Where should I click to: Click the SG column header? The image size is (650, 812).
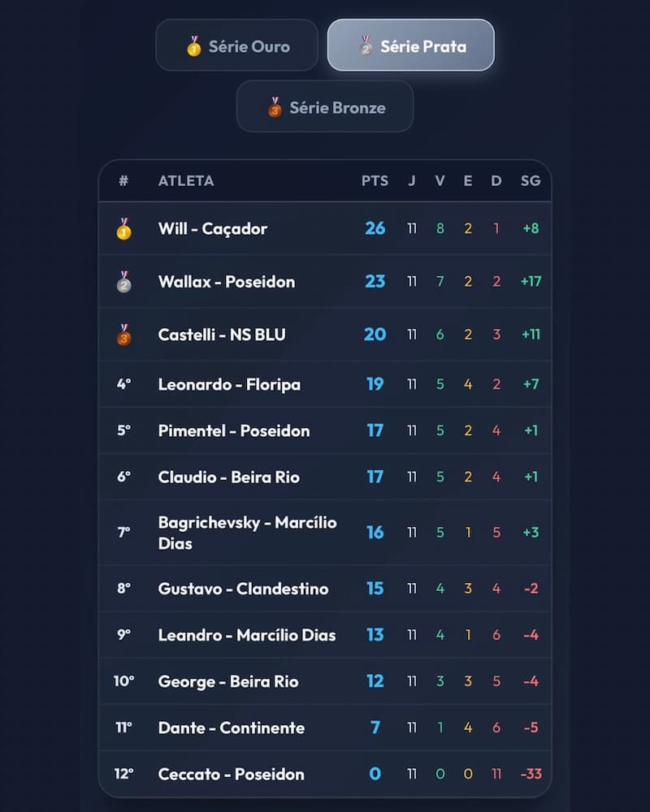531,181
